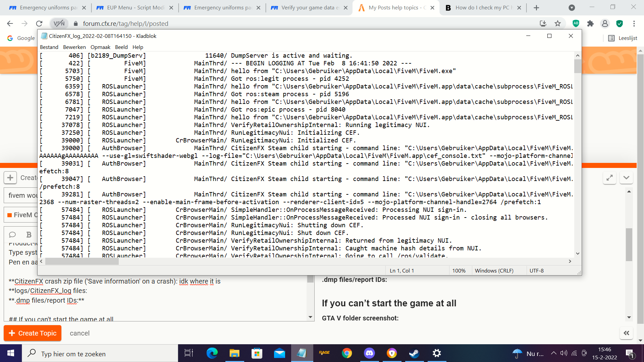The width and height of the screenshot is (644, 362).
Task: Open Chrome from taskbar
Action: [347, 353]
